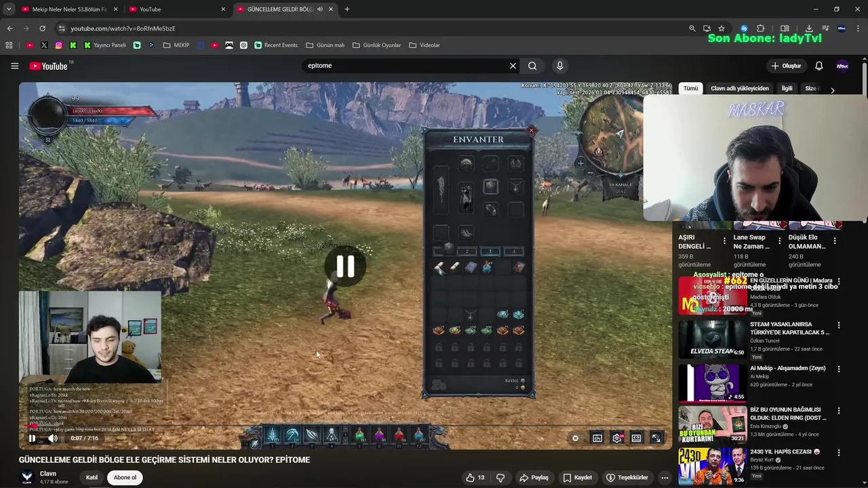Open the browser zoom magnifier icon
The width and height of the screenshot is (868, 488).
pyautogui.click(x=692, y=28)
